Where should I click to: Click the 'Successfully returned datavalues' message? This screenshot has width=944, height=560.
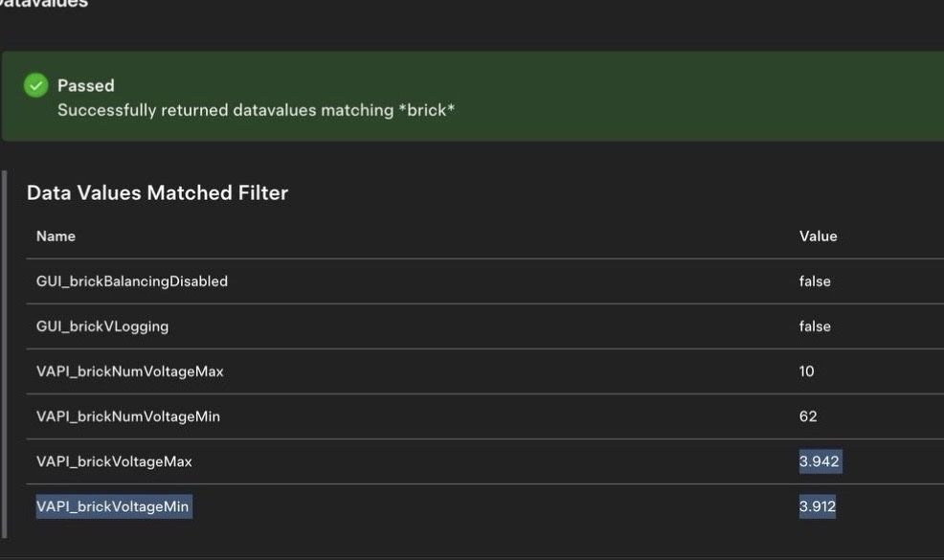[256, 110]
